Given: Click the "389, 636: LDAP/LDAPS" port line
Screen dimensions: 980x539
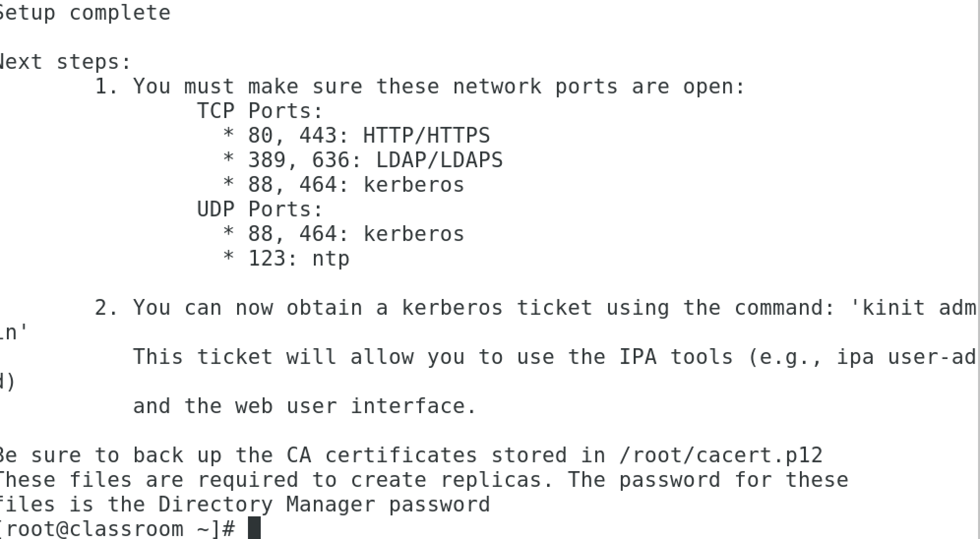Looking at the screenshot, I should (375, 160).
